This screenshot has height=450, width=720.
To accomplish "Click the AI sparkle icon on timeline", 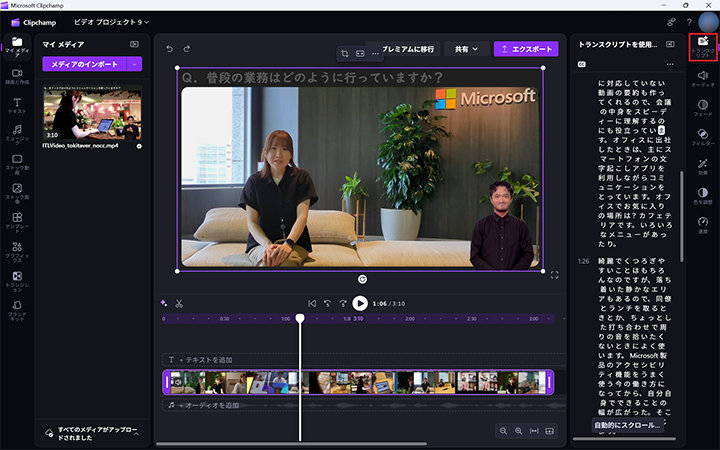I will [x=163, y=303].
